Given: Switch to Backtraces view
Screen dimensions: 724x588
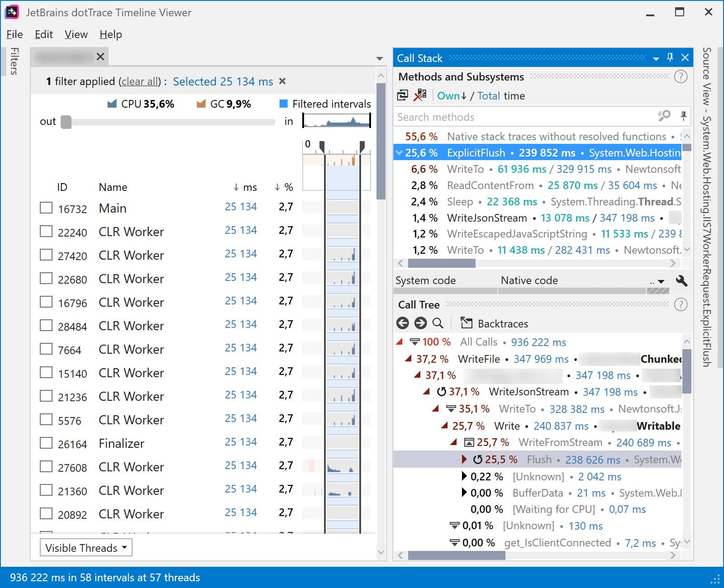Looking at the screenshot, I should (x=494, y=323).
